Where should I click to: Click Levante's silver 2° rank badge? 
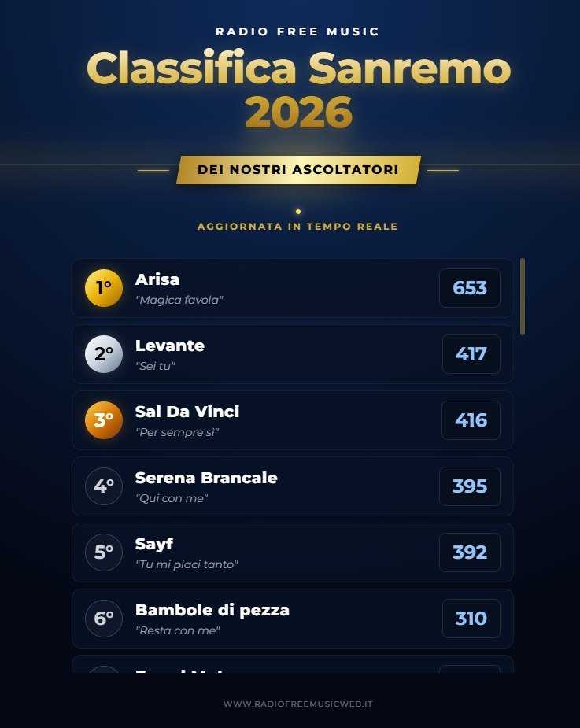coord(104,354)
